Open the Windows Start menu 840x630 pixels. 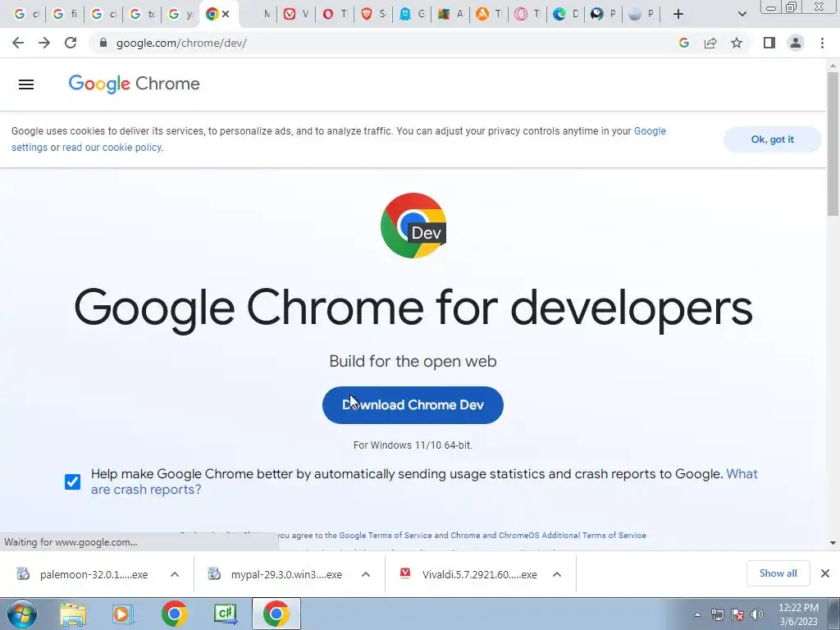tap(22, 614)
